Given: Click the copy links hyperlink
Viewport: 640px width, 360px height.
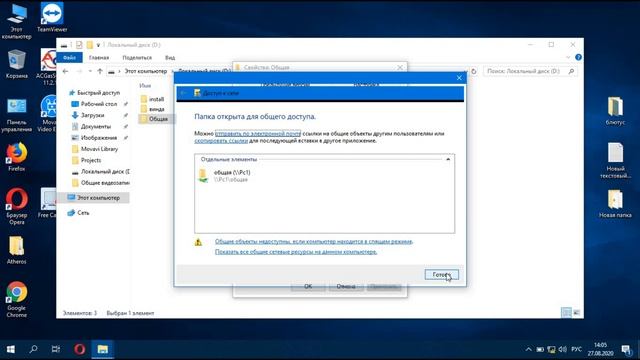Looking at the screenshot, I should [x=221, y=141].
